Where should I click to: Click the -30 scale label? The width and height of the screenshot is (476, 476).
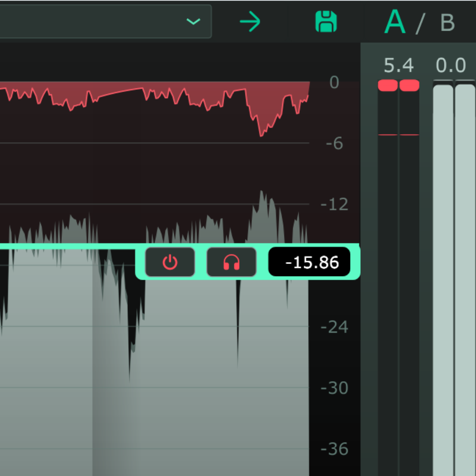[x=334, y=388]
